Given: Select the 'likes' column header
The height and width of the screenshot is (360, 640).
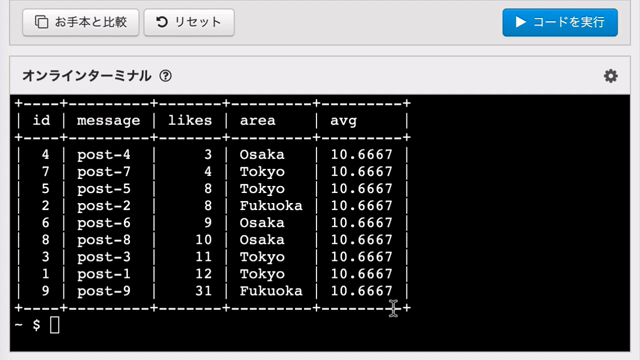Looking at the screenshot, I should 190,121.
